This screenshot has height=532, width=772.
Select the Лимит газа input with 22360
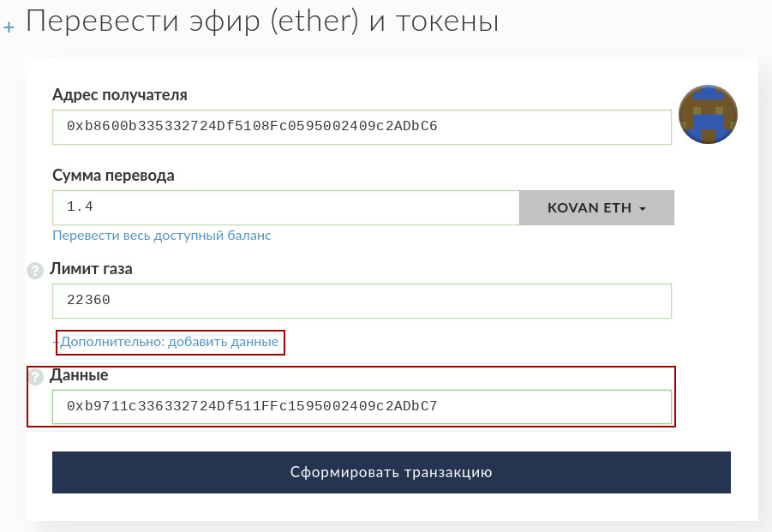tap(361, 301)
